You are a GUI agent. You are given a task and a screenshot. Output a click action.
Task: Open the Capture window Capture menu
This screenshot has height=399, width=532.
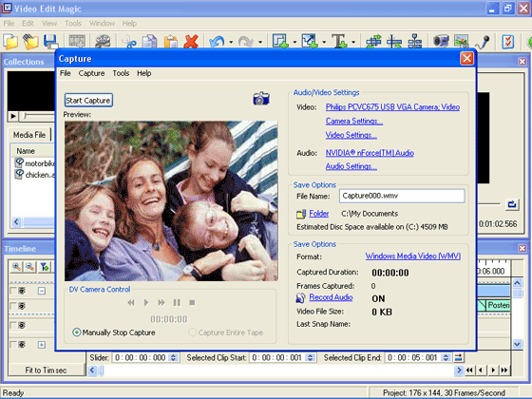tap(91, 73)
